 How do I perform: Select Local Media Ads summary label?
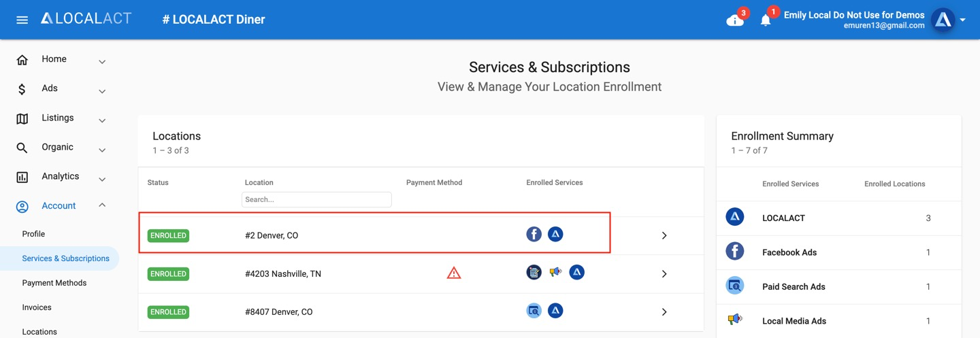click(794, 321)
